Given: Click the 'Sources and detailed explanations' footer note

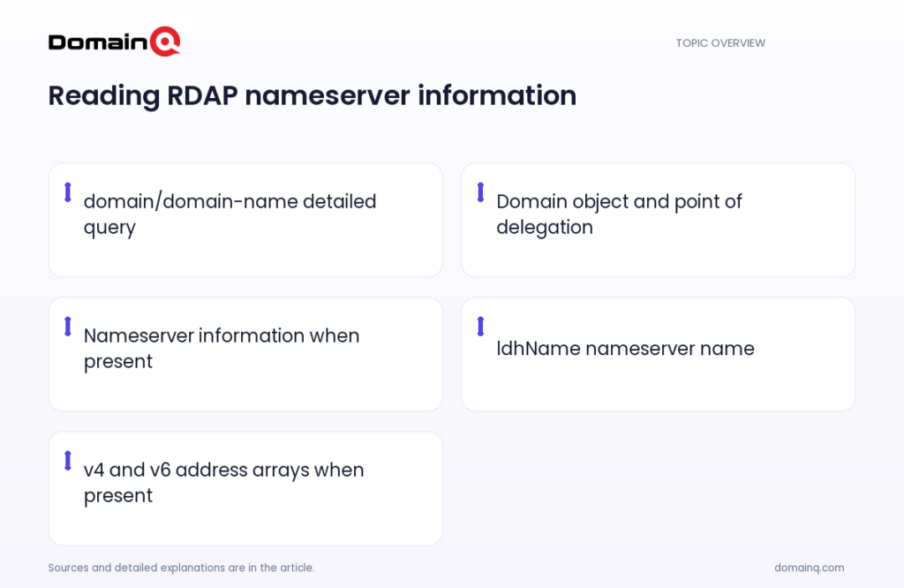Looking at the screenshot, I should (x=181, y=568).
